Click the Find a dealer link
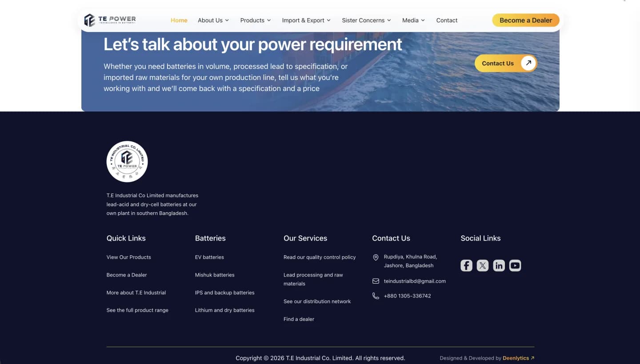Screen dimensions: 640x364 coord(299,319)
